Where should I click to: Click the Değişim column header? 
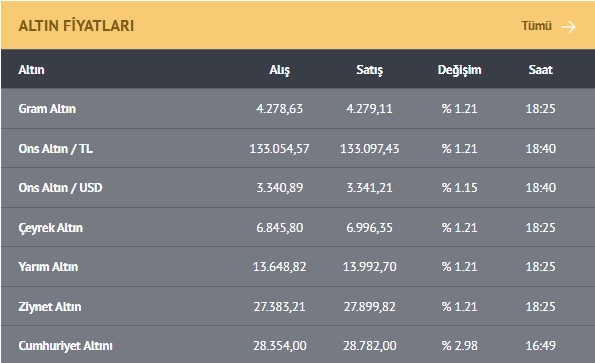point(459,70)
